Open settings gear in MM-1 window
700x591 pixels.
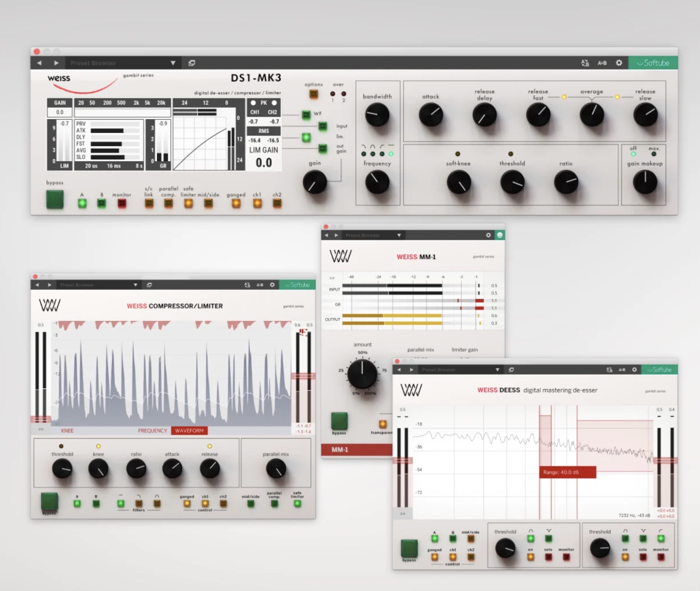(x=488, y=235)
